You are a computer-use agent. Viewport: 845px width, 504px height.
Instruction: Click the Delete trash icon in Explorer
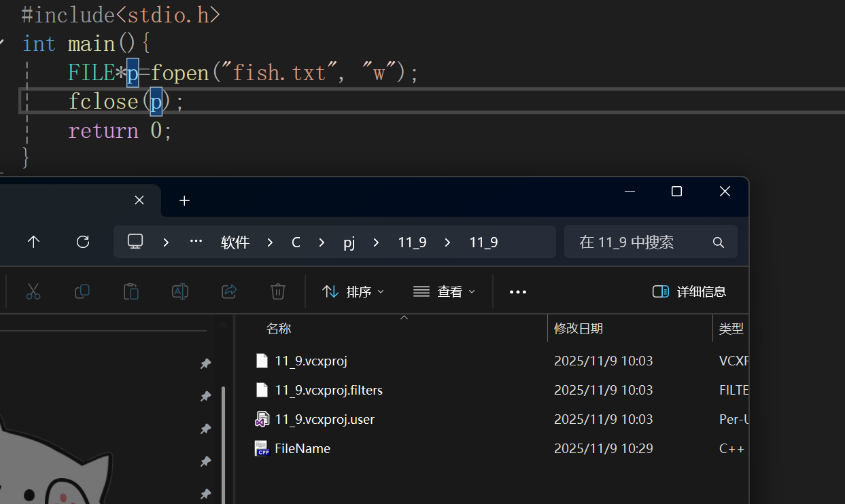pos(278,291)
